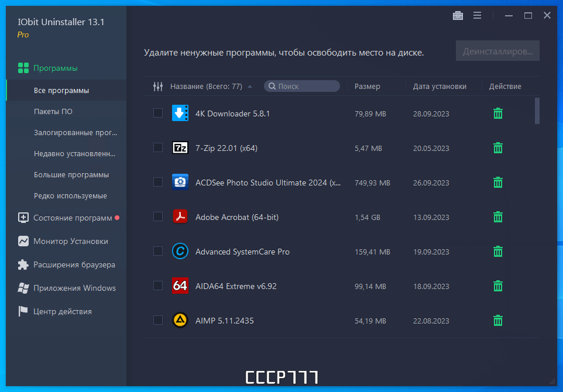Uninstall AIMP 5.11.2435 via trash icon
The width and height of the screenshot is (563, 392).
point(497,320)
